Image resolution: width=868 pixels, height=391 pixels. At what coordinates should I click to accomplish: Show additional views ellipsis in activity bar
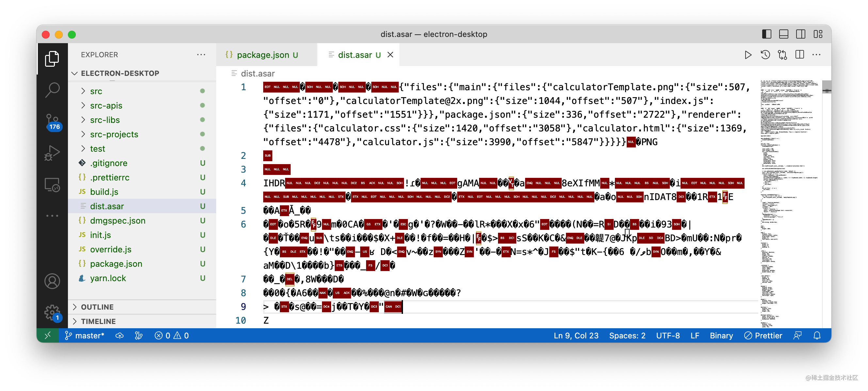coord(52,215)
